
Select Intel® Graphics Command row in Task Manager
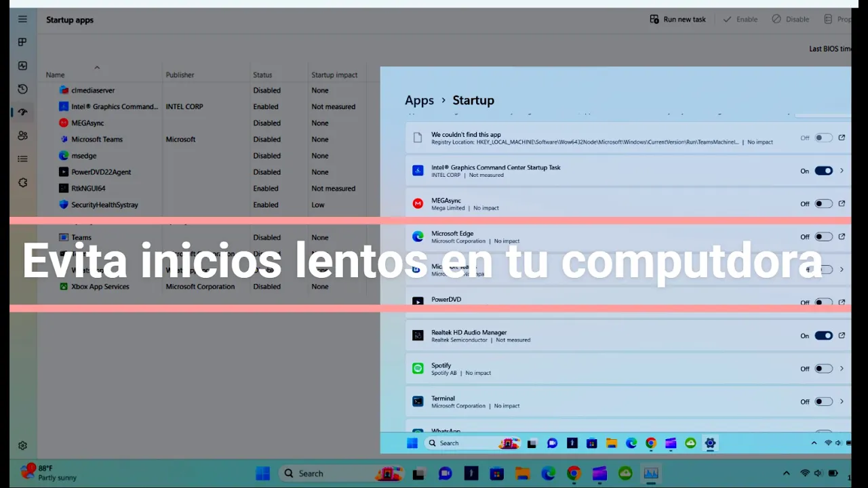[x=203, y=106]
